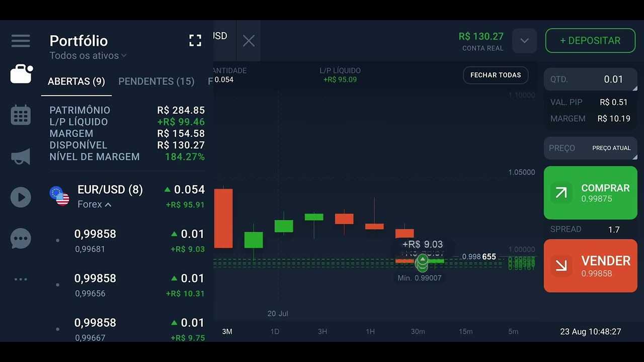Image resolution: width=644 pixels, height=362 pixels.
Task: Open the megaphone news icon
Action: 21,157
